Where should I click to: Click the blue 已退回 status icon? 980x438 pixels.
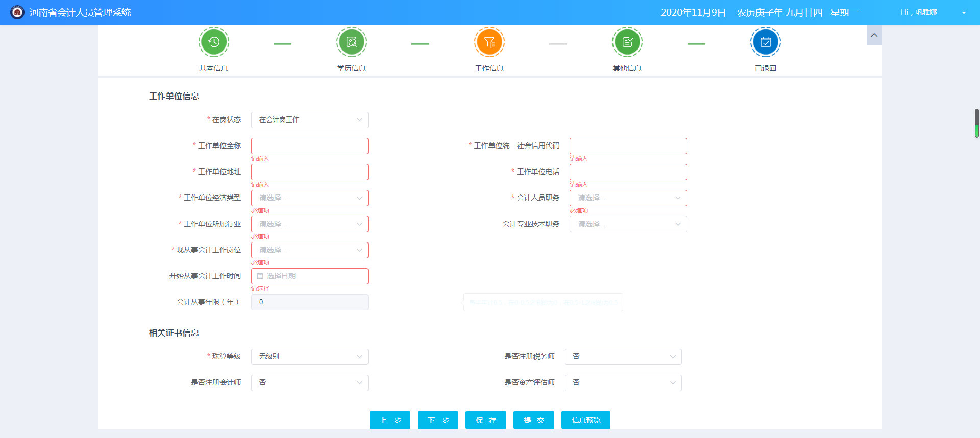(x=765, y=42)
